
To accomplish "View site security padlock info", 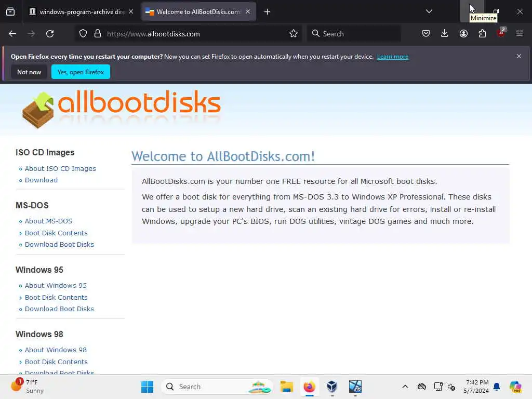I will coord(98,34).
